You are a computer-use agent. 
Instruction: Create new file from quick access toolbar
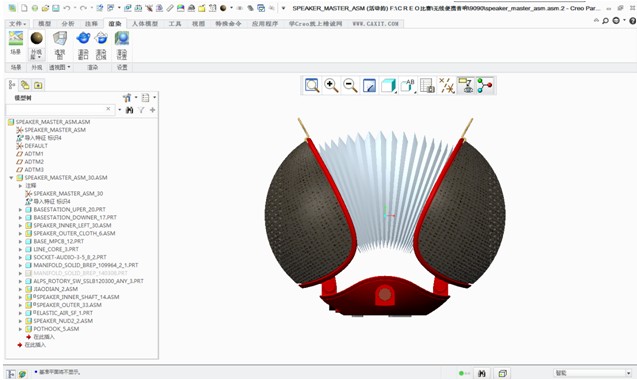[24, 8]
